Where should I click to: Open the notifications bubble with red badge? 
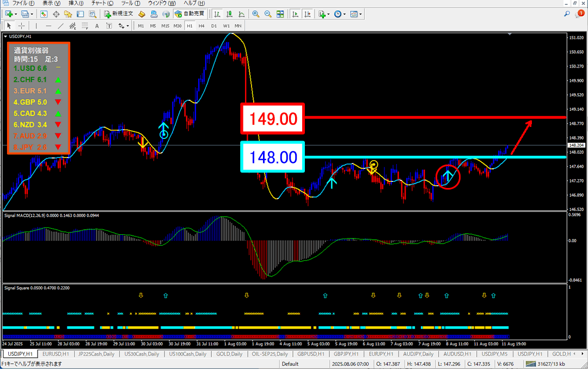[x=580, y=14]
